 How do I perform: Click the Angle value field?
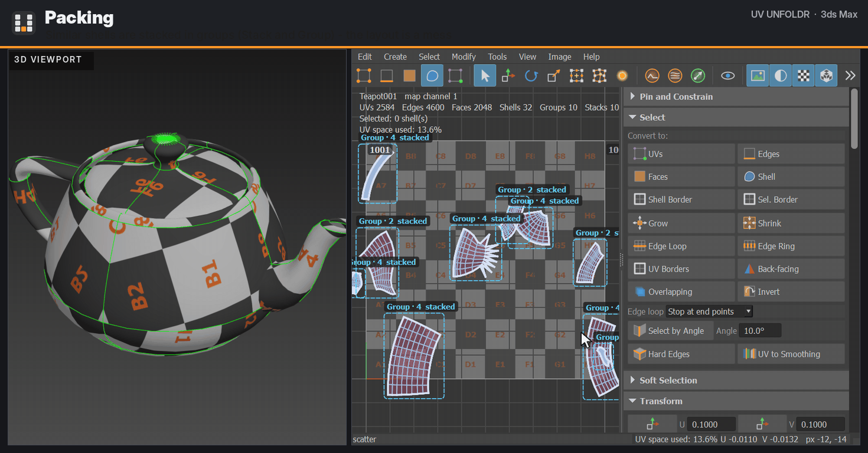(x=761, y=331)
